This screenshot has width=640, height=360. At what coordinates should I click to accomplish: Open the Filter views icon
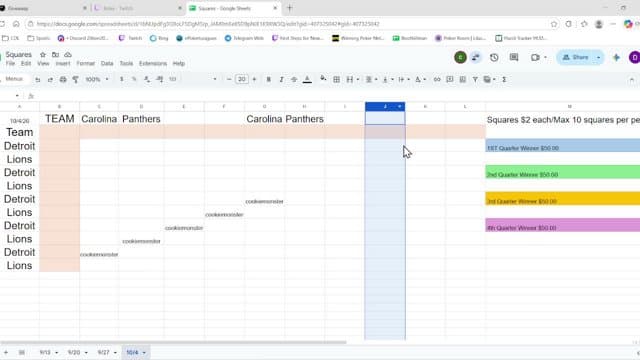pyautogui.click(x=489, y=80)
